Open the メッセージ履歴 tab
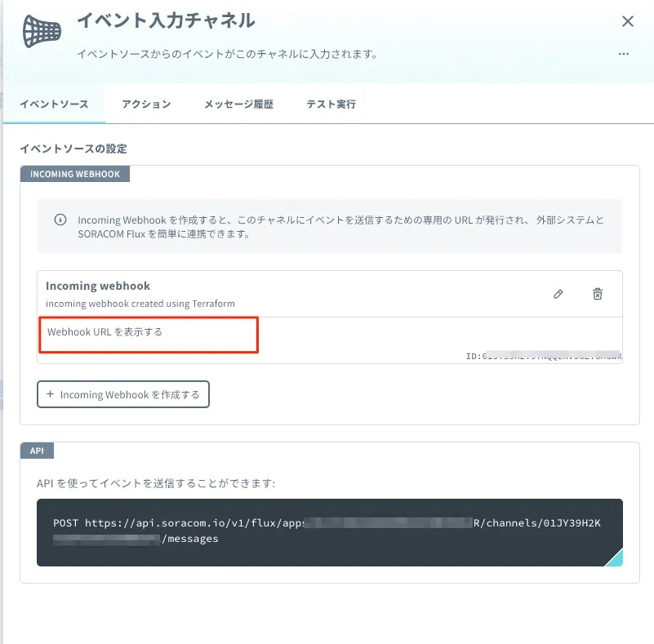 (x=238, y=104)
